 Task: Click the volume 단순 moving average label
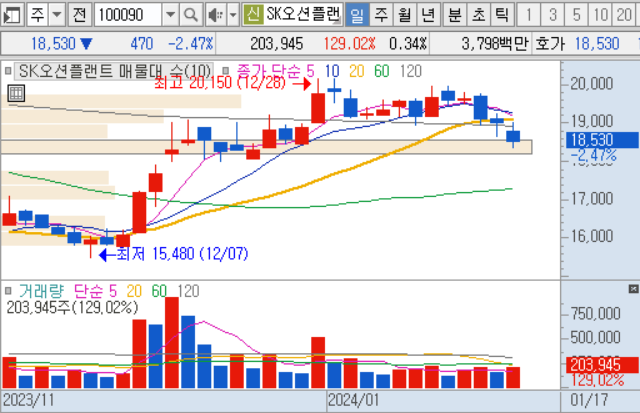tap(89, 291)
